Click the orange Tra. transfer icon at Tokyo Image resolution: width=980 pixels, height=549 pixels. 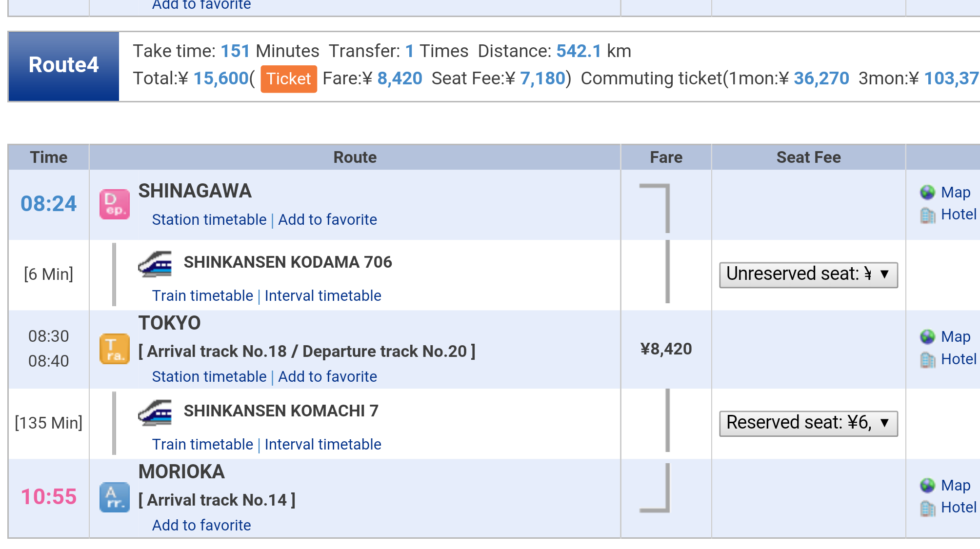[x=115, y=349]
